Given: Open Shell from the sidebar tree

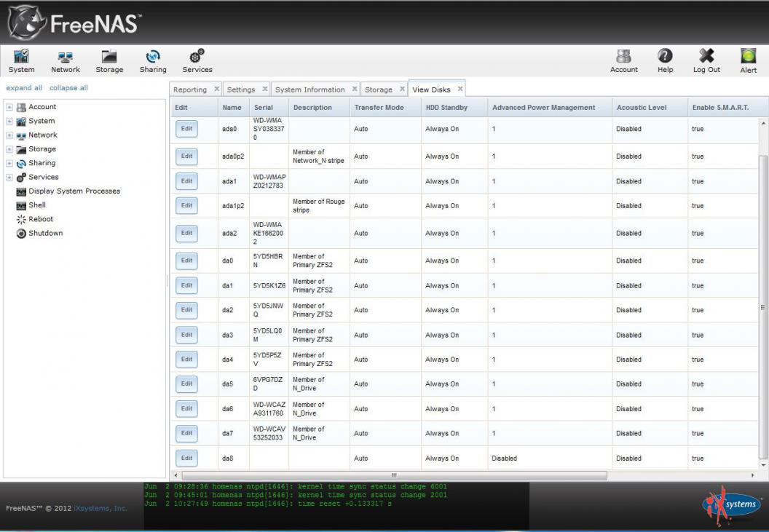Looking at the screenshot, I should pos(37,205).
